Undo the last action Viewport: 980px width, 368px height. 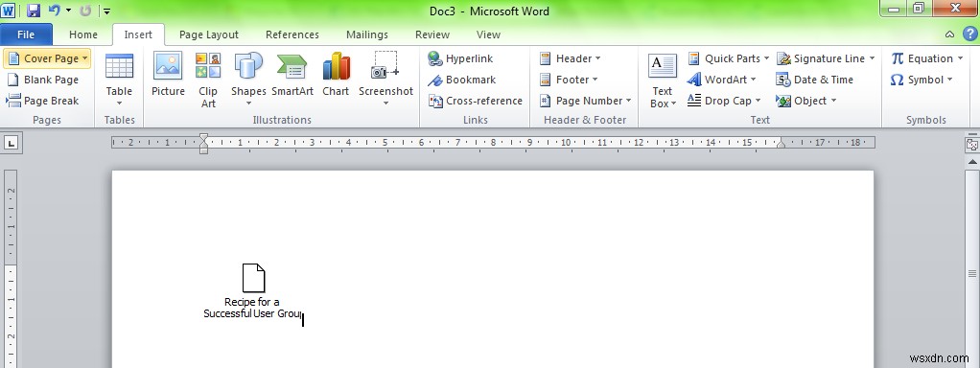(55, 11)
